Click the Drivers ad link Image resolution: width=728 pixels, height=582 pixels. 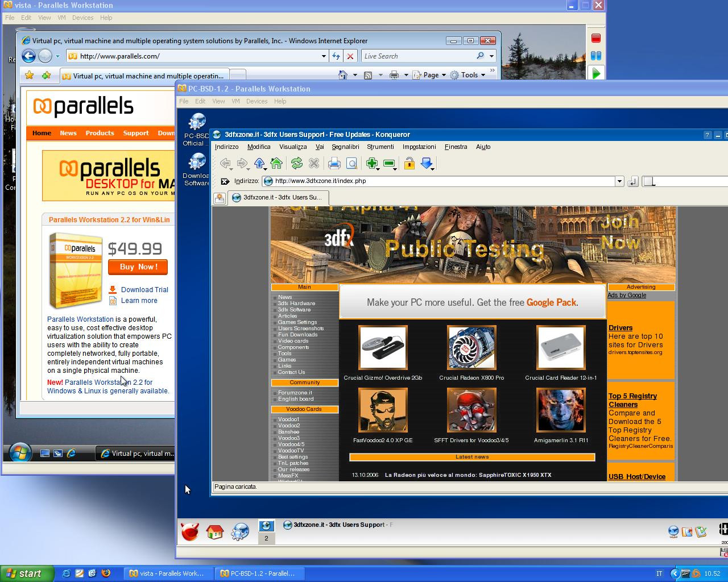click(620, 328)
